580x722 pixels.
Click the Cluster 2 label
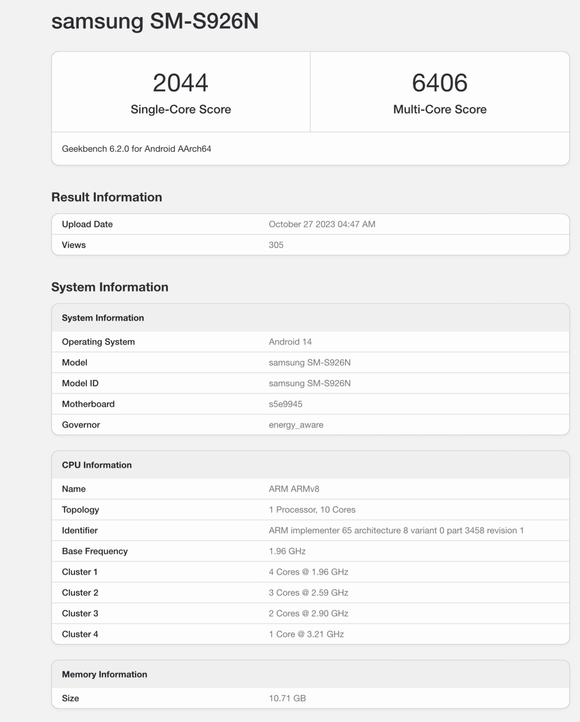click(x=80, y=593)
